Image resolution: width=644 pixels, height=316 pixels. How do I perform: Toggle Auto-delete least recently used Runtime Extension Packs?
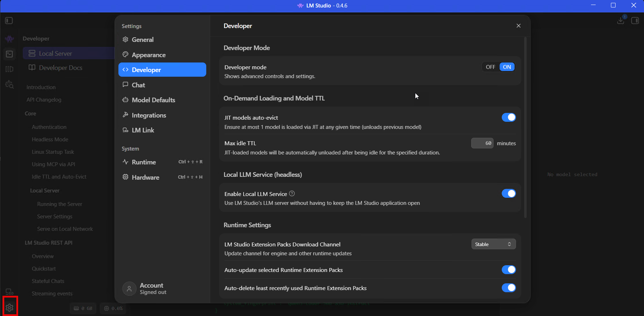(509, 288)
